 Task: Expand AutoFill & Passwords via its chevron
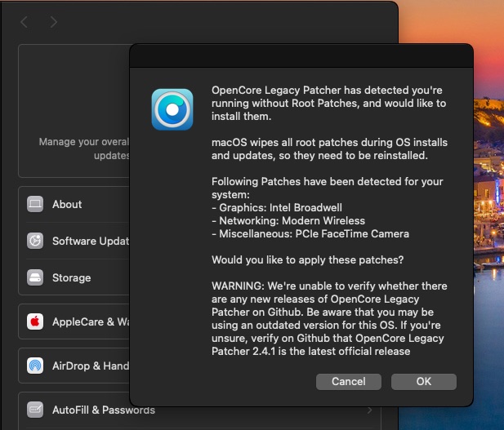pos(370,410)
